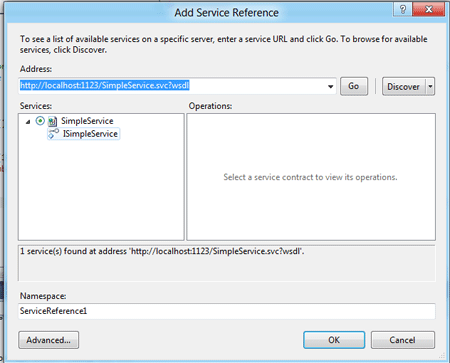Collapse the SimpleService tree node
This screenshot has height=363, width=450.
28,122
